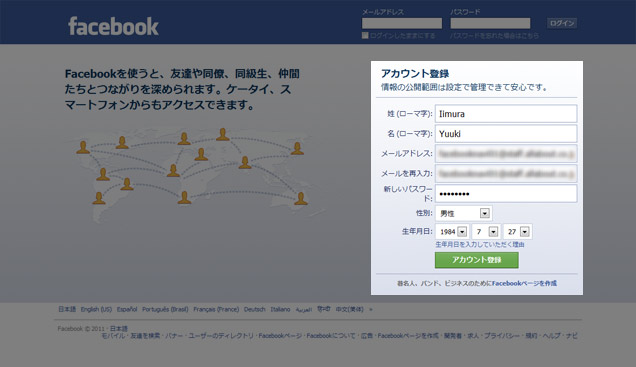Viewport: 636px width, 367px height.
Task: Switch language to English (US)
Action: tap(96, 309)
